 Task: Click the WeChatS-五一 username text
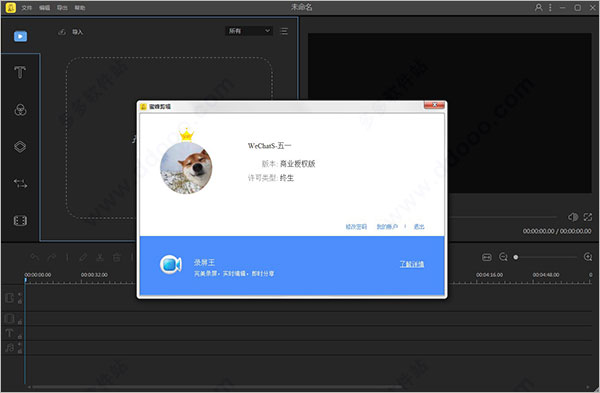[x=269, y=146]
